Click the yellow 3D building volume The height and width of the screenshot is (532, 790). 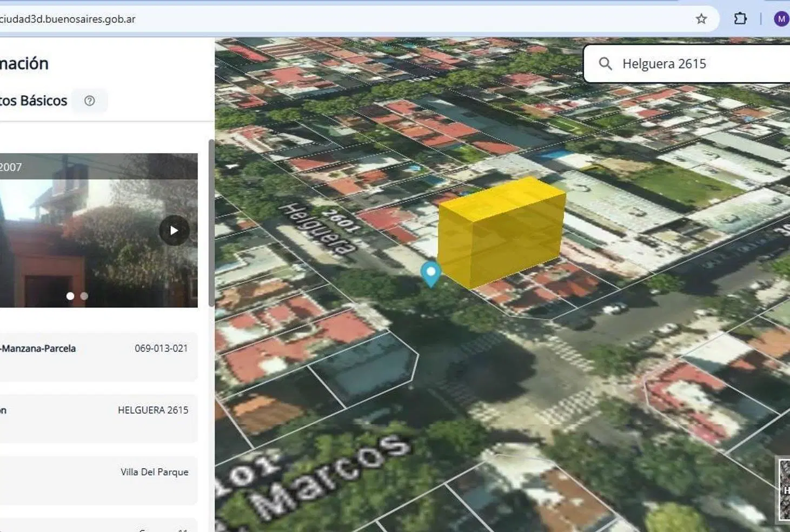pyautogui.click(x=501, y=232)
